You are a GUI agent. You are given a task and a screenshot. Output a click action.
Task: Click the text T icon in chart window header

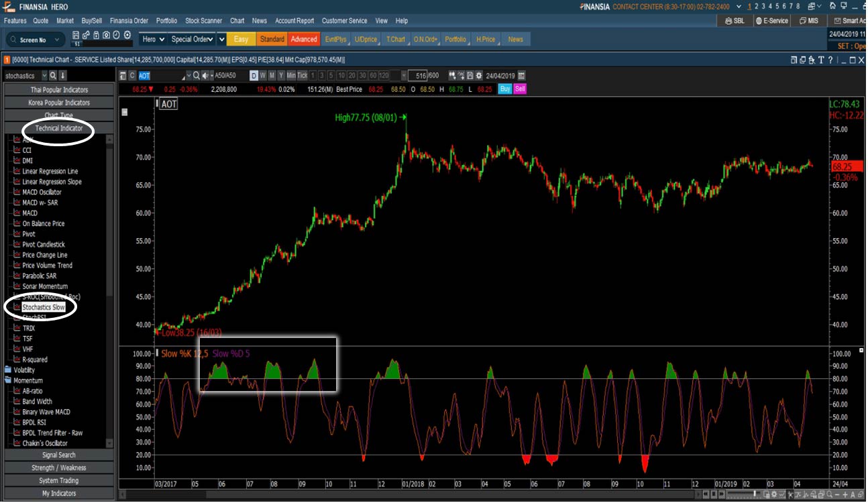[x=822, y=60]
